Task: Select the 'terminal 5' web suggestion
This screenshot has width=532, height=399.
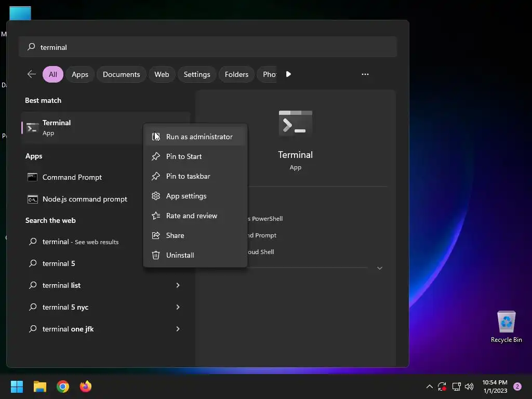Action: pyautogui.click(x=82, y=263)
